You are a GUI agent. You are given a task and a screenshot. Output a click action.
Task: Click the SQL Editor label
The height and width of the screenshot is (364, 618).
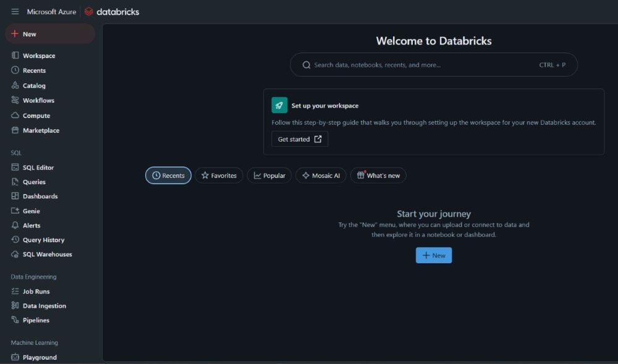(x=38, y=167)
